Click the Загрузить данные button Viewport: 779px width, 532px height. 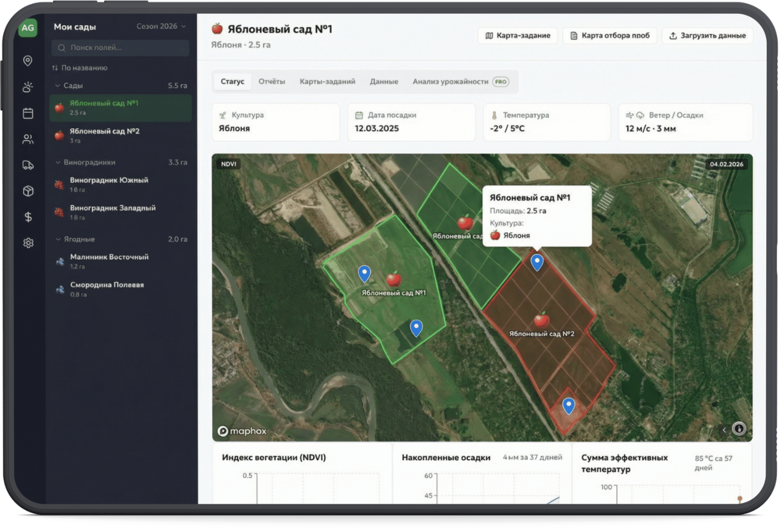pos(707,36)
